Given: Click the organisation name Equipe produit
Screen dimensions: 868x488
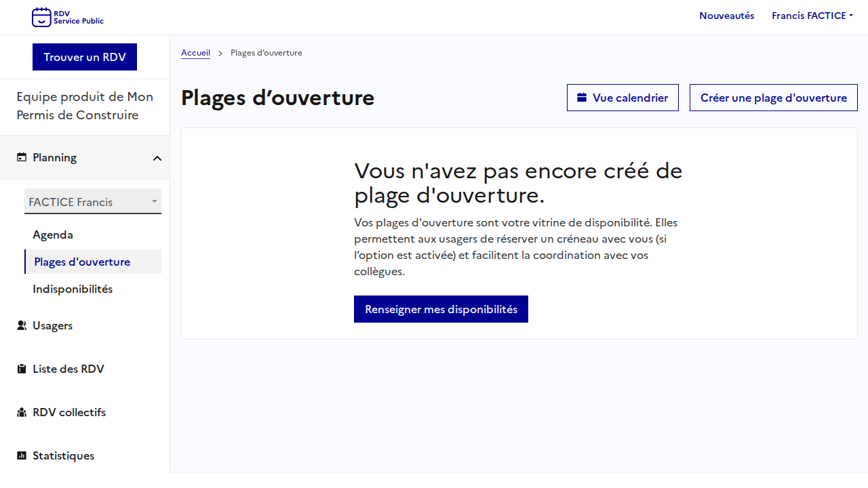Looking at the screenshot, I should tap(85, 106).
